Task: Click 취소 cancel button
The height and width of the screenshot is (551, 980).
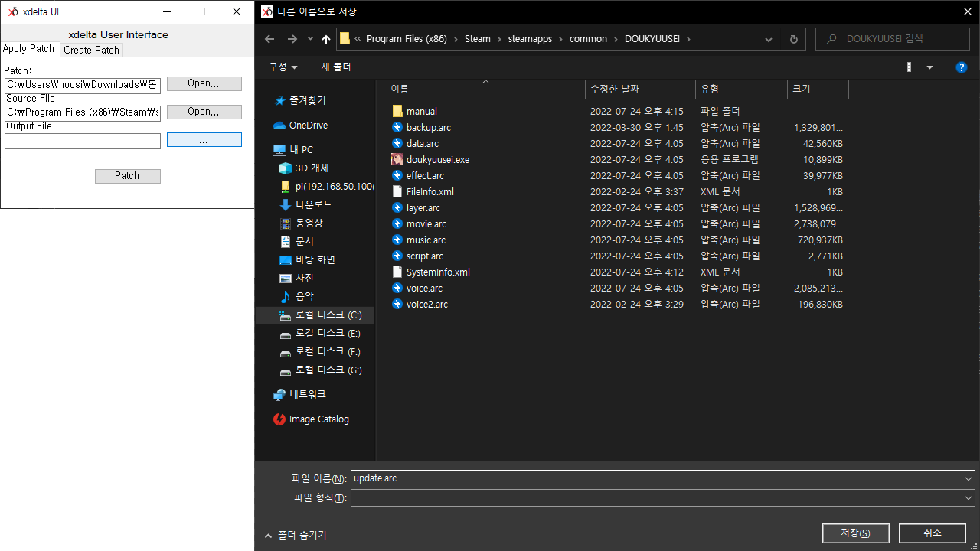Action: point(933,533)
